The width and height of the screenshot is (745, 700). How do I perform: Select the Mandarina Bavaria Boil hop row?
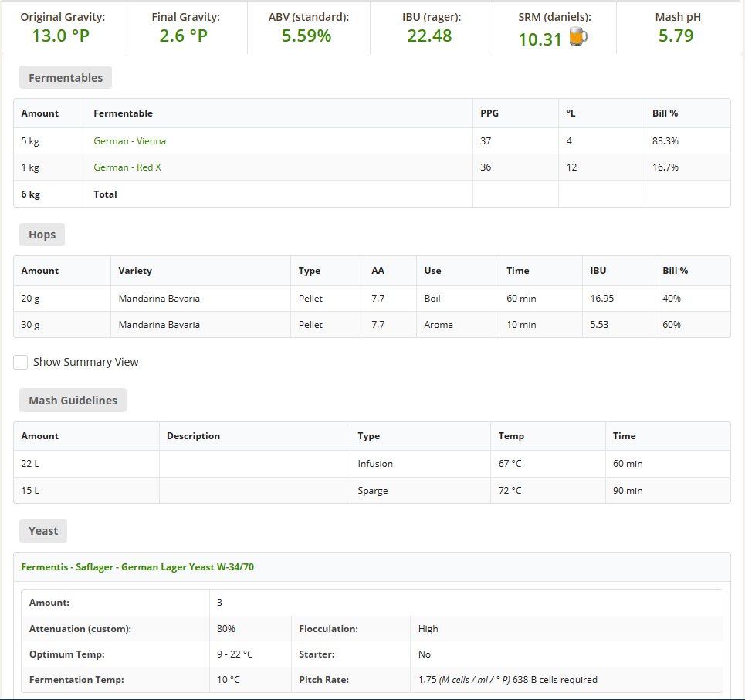point(159,299)
